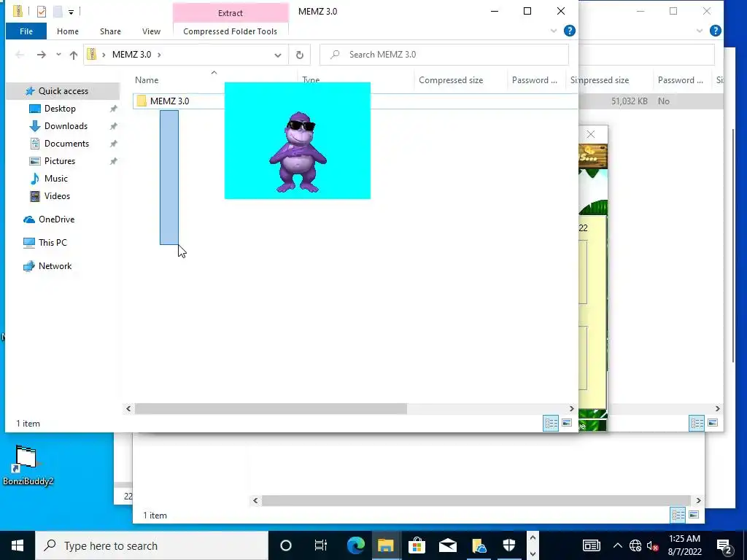This screenshot has width=747, height=560.
Task: Open Help in the right background window
Action: pyautogui.click(x=715, y=31)
